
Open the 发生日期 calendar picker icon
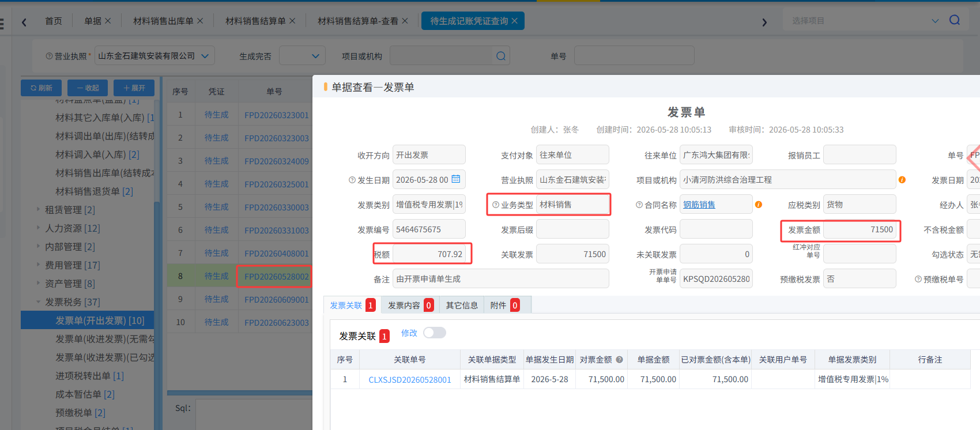coord(456,179)
